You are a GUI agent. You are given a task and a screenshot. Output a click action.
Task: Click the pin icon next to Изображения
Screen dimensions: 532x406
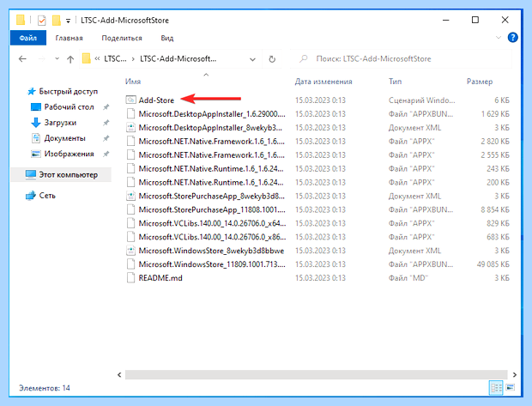point(106,154)
